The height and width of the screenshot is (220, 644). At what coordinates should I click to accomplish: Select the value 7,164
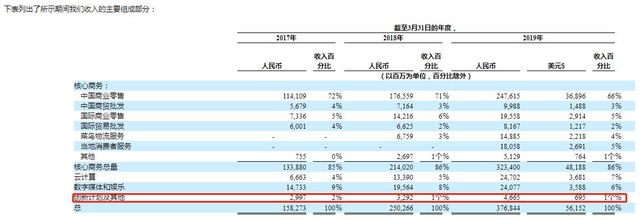point(404,106)
